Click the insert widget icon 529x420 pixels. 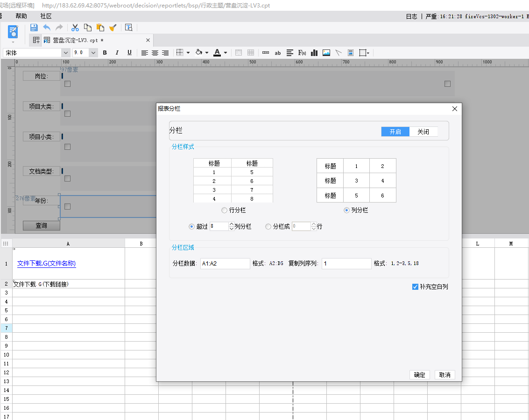pyautogui.click(x=266, y=53)
